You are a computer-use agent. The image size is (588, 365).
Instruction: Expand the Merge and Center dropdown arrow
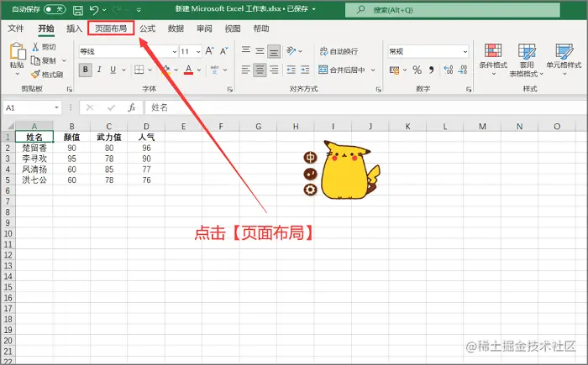point(373,70)
